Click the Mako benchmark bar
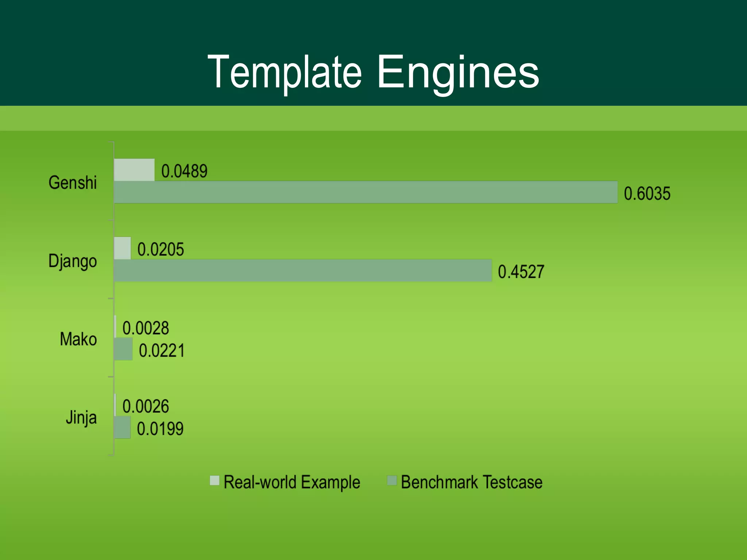This screenshot has height=560, width=747. (123, 349)
